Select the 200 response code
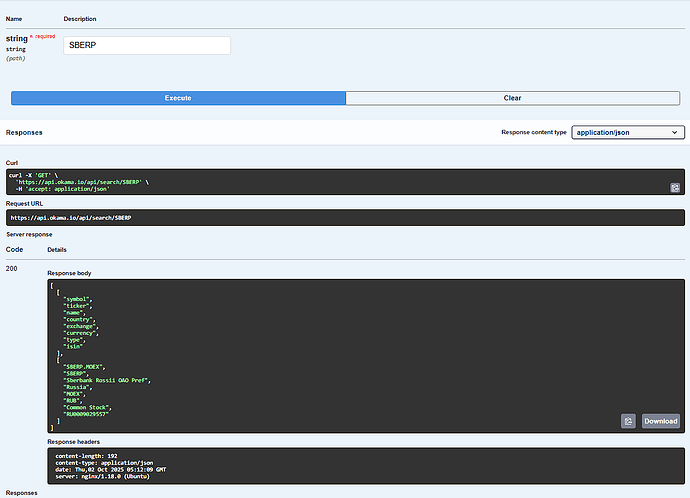Image resolution: width=690 pixels, height=498 pixels. tap(14, 269)
